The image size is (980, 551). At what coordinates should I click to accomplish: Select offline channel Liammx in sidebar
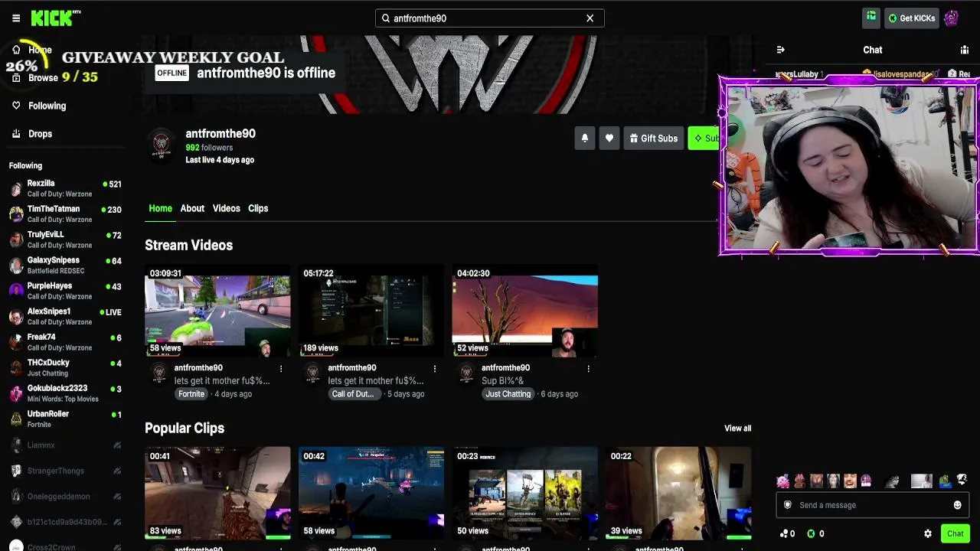[66, 445]
